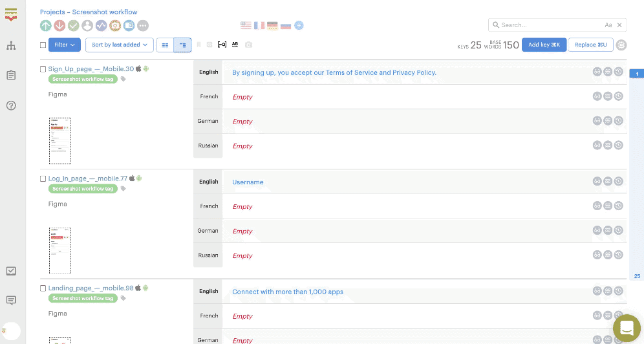Click the camera screenshots icon in toolbar
Image resolution: width=644 pixels, height=344 pixels.
coord(248,45)
